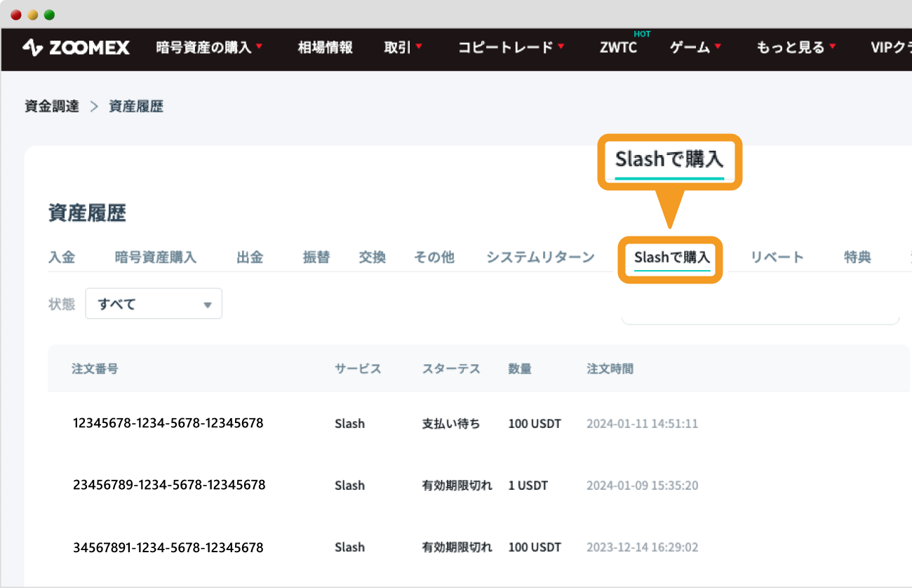Screen dimensions: 912x588
Task: Switch to the 暗号資産購入 tab
Action: pos(156,258)
